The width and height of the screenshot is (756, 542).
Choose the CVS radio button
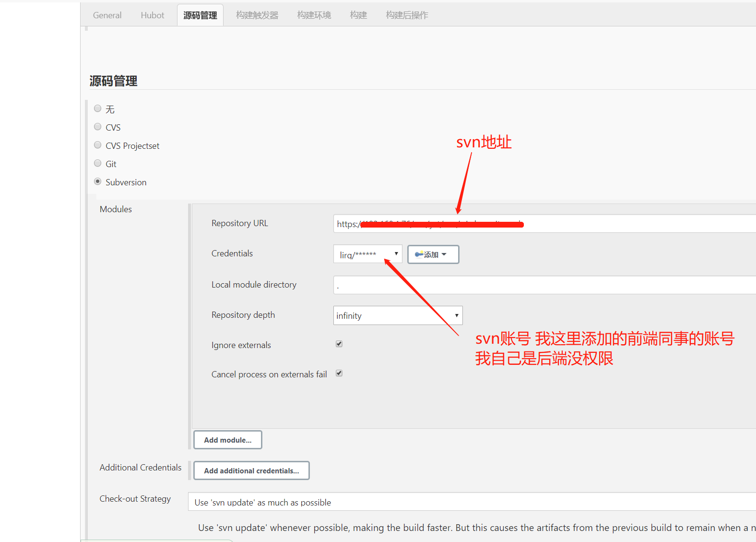tap(98, 127)
